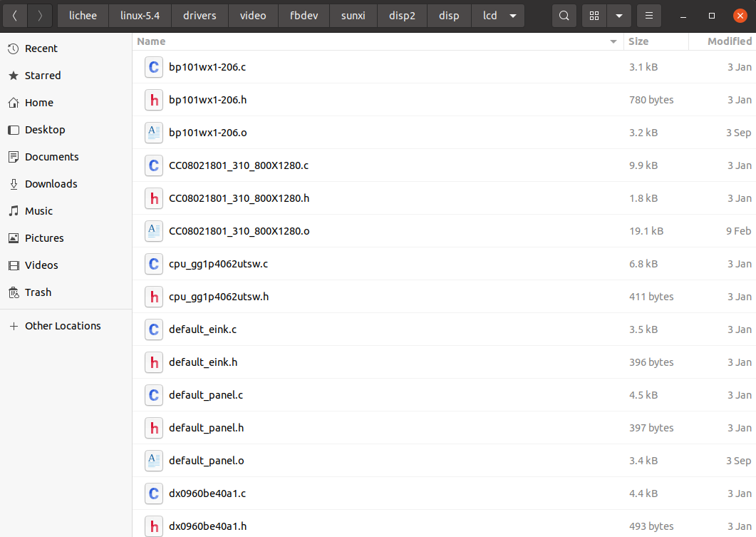Image resolution: width=756 pixels, height=537 pixels.
Task: Go back with the left arrow
Action: click(x=15, y=16)
